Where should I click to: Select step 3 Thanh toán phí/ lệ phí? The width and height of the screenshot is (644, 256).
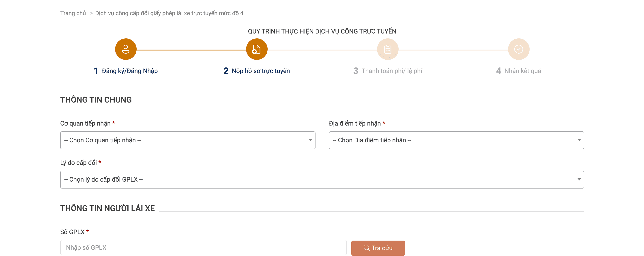pos(388,71)
